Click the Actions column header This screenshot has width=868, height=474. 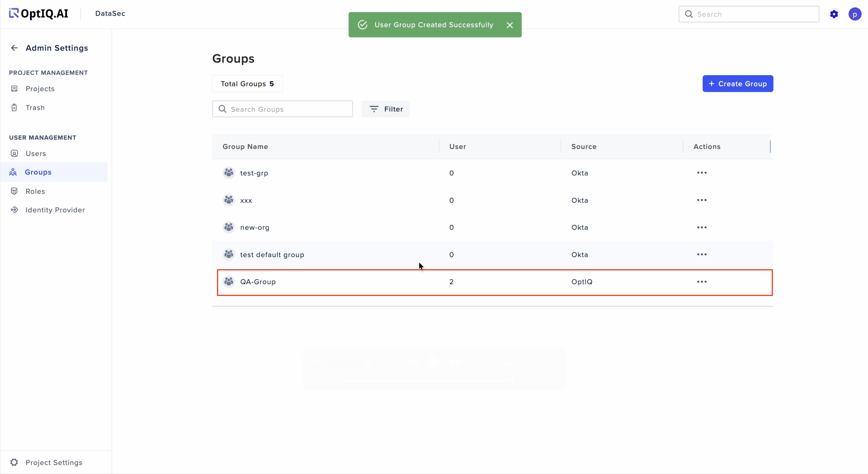(707, 147)
